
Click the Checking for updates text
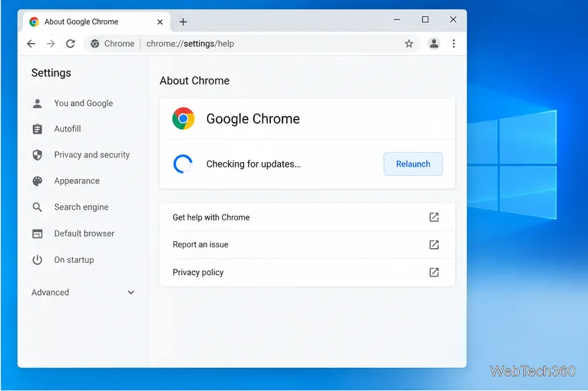click(x=253, y=164)
